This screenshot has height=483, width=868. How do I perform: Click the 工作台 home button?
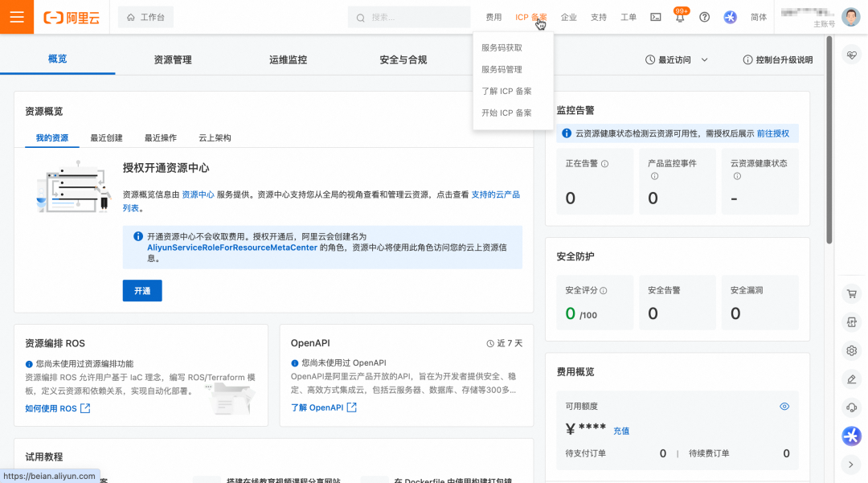point(145,17)
